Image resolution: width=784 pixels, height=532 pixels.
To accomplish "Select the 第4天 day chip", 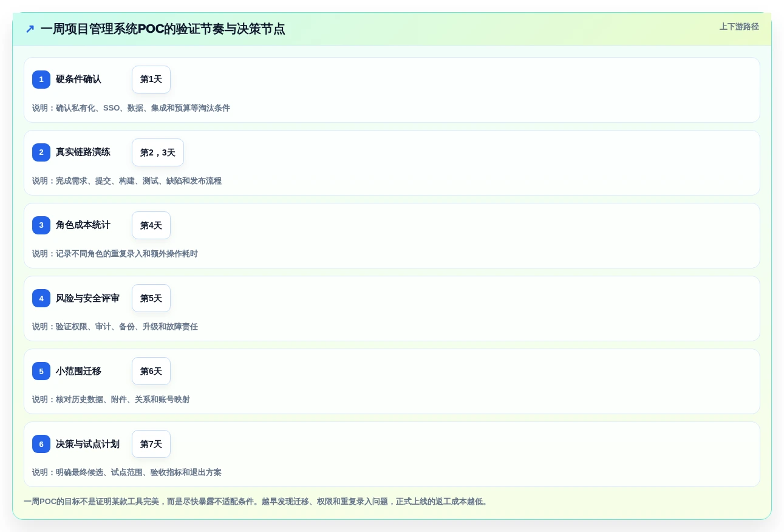I will pyautogui.click(x=151, y=225).
